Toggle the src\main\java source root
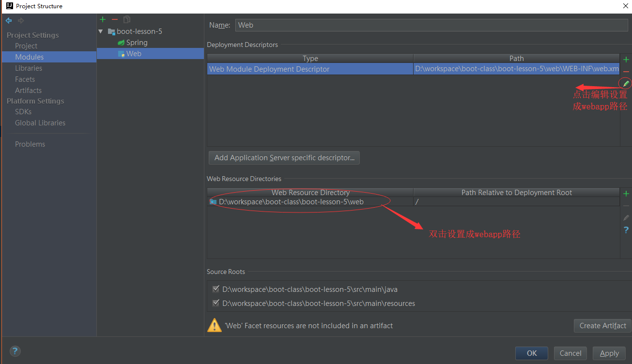This screenshot has height=364, width=632. click(x=216, y=289)
